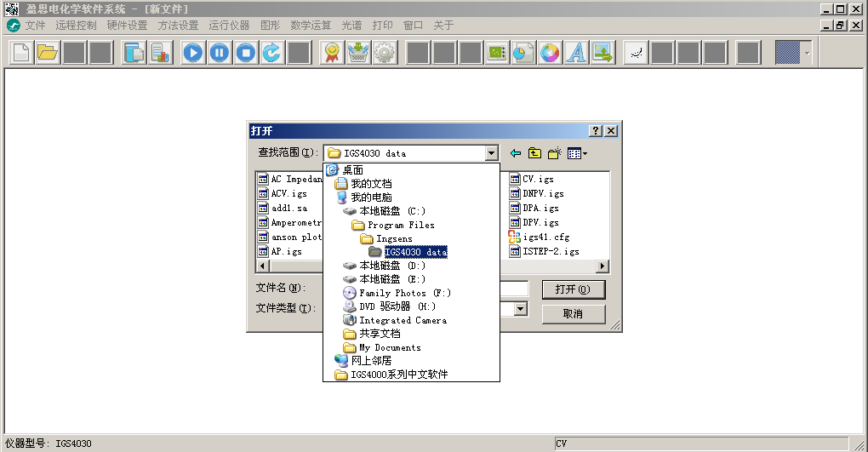
Task: Open the 运行仪器 menu
Action: point(229,26)
